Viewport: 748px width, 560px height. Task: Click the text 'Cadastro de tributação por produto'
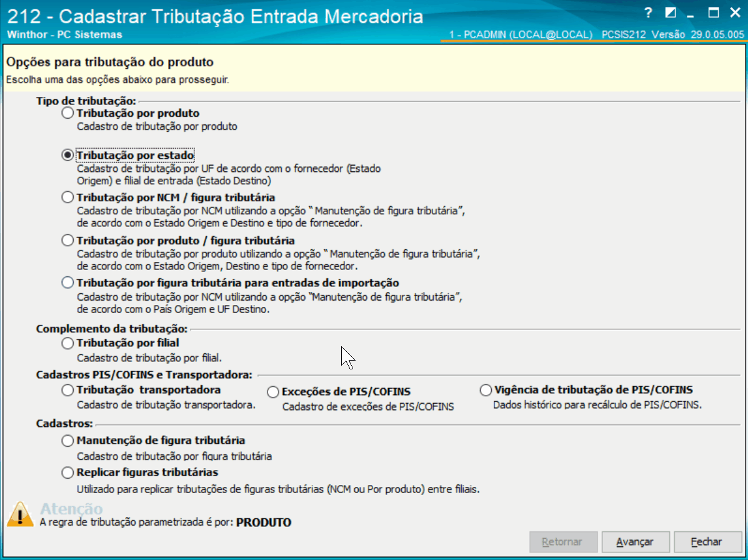click(x=157, y=127)
